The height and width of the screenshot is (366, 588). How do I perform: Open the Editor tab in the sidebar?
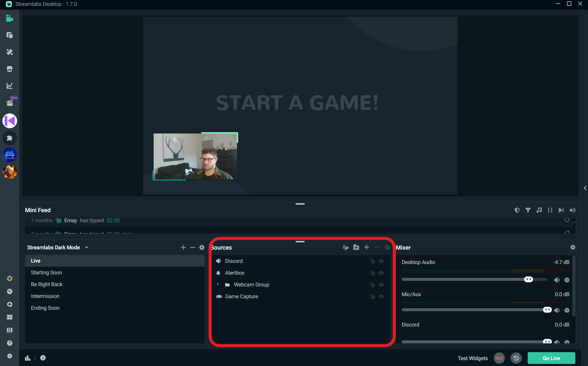coord(9,18)
